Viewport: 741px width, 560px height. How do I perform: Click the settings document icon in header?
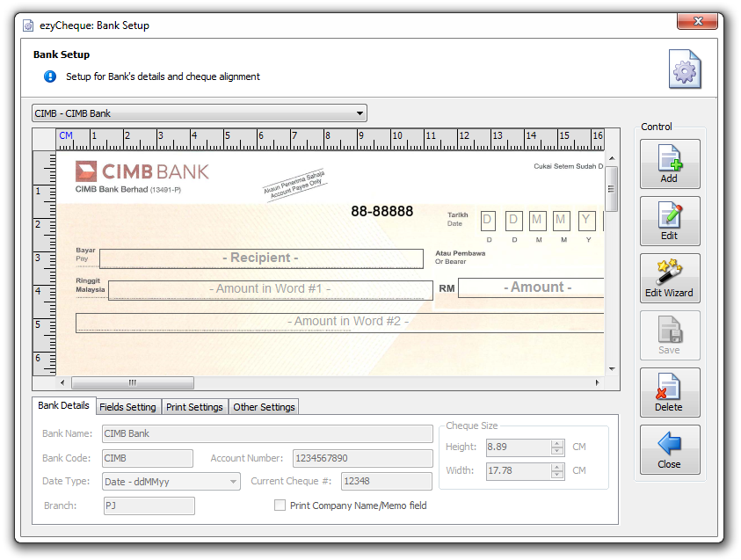click(685, 69)
